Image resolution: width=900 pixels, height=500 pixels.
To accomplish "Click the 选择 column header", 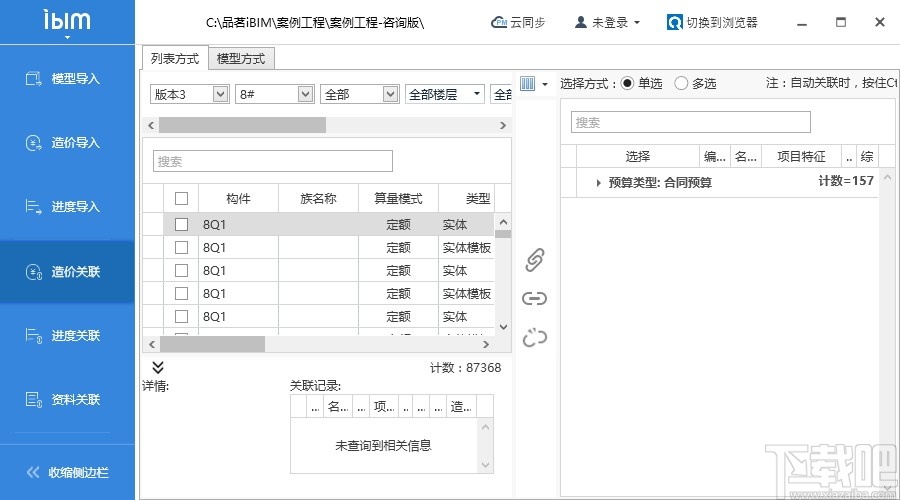I will [638, 157].
